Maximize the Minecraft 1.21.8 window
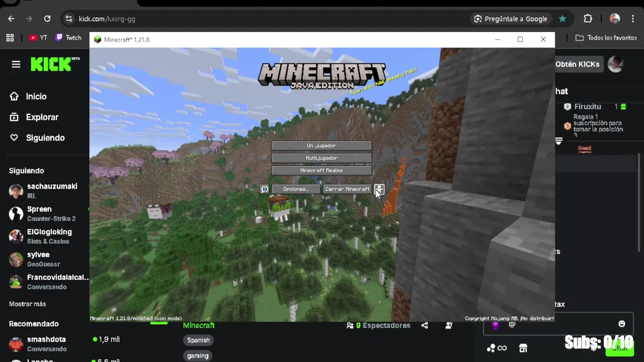644x362 pixels. [520, 39]
